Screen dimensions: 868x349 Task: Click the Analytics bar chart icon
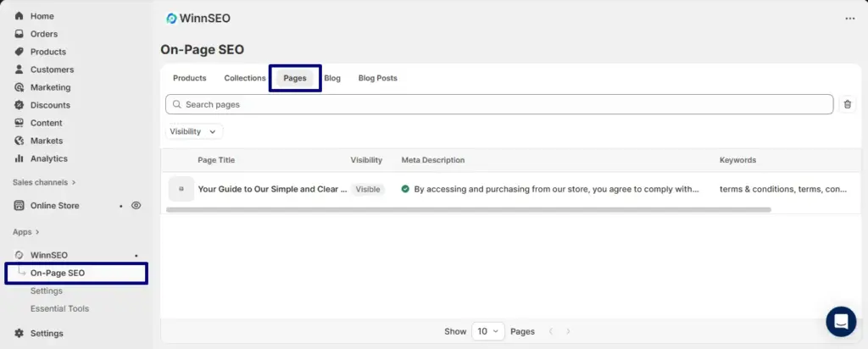pyautogui.click(x=19, y=158)
